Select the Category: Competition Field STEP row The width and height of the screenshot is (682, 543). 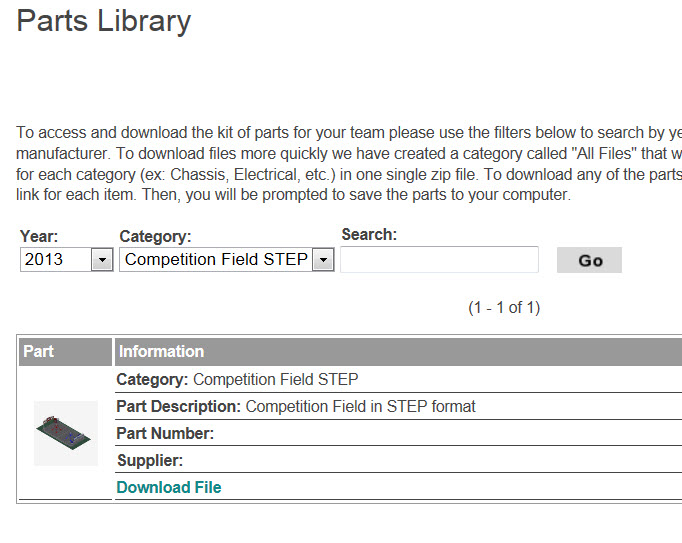398,379
